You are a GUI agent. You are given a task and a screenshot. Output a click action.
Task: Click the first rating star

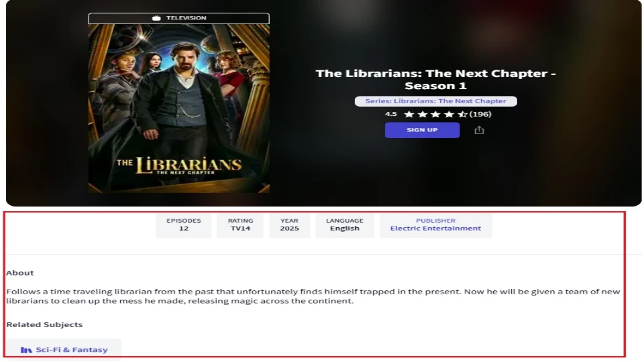point(409,114)
